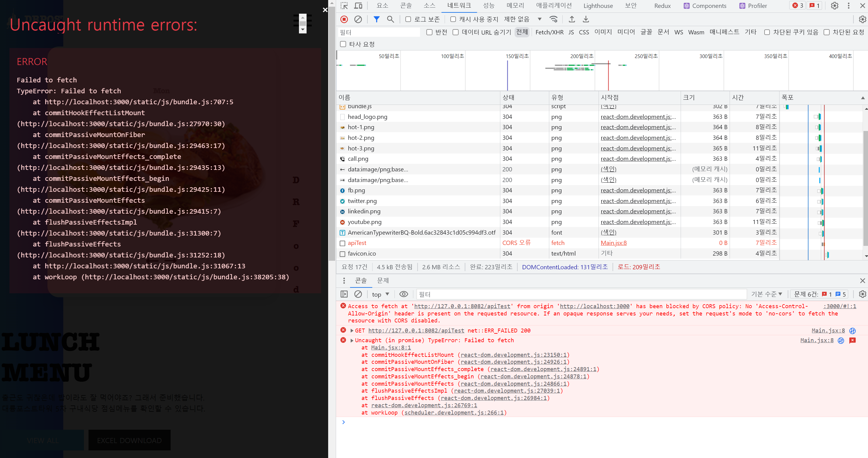Click the issues count button in console

point(819,294)
